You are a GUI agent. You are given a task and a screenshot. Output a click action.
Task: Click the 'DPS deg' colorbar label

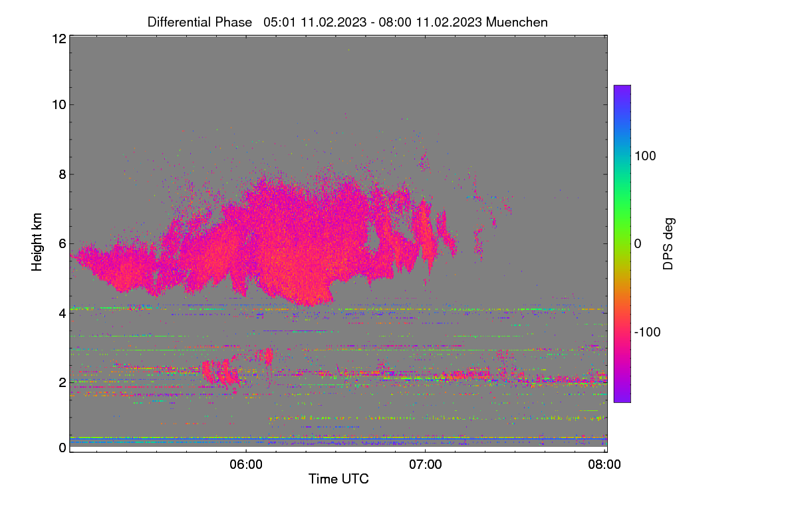pos(668,243)
